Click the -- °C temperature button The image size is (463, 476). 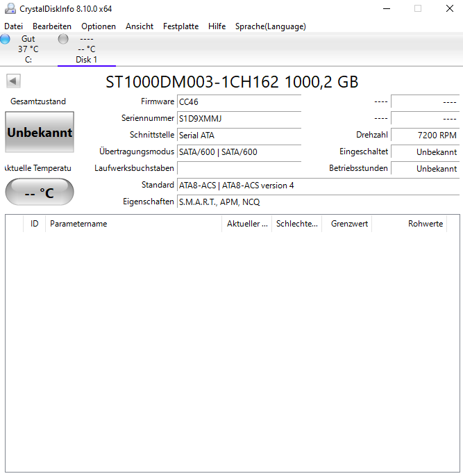[x=40, y=192]
